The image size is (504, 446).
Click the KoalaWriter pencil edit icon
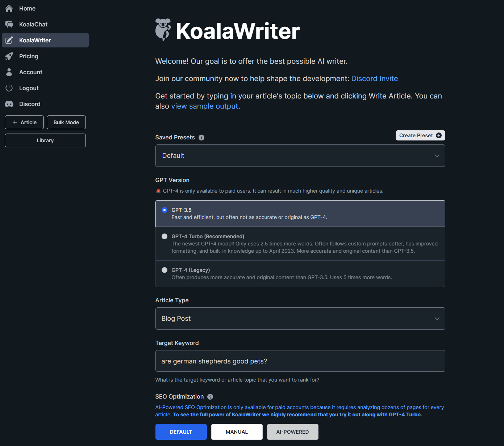[9, 40]
